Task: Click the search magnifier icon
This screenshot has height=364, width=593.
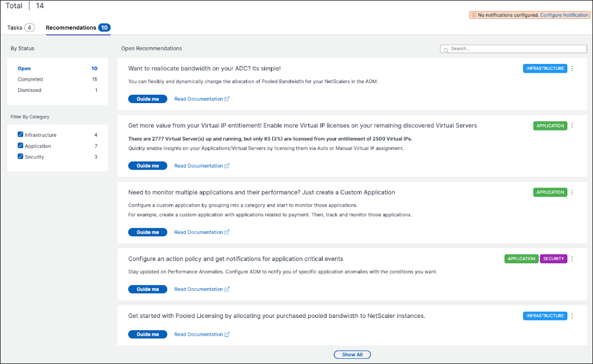Action: pos(446,50)
